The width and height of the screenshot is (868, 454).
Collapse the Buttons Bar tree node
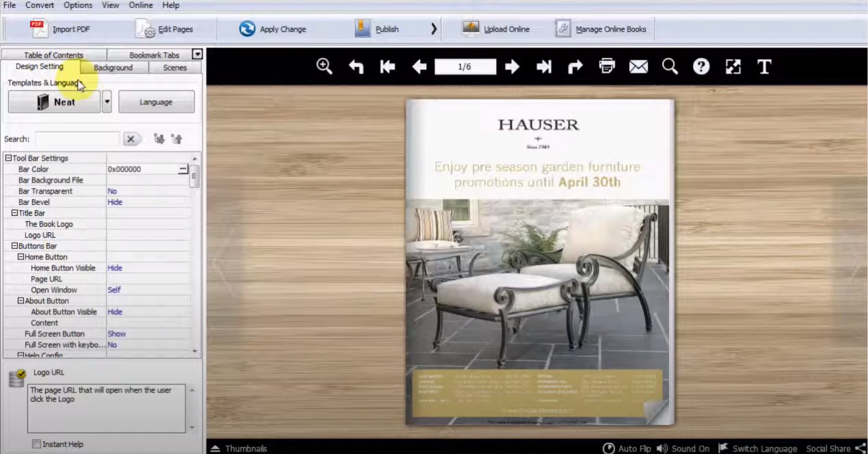[15, 246]
